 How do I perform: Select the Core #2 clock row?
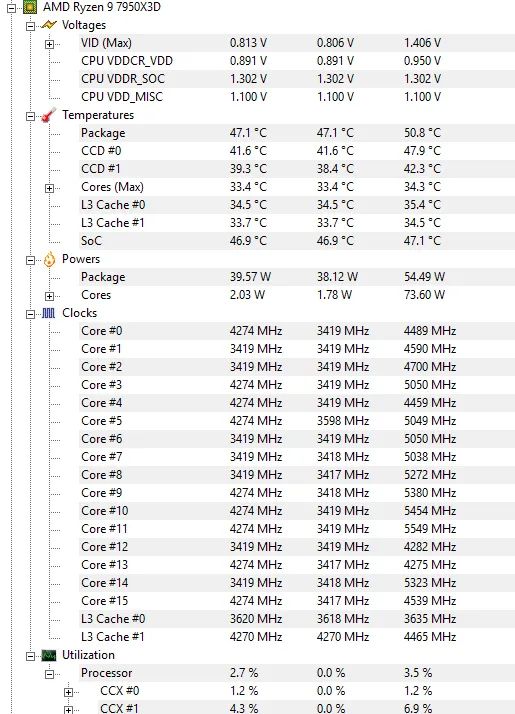pos(297,367)
